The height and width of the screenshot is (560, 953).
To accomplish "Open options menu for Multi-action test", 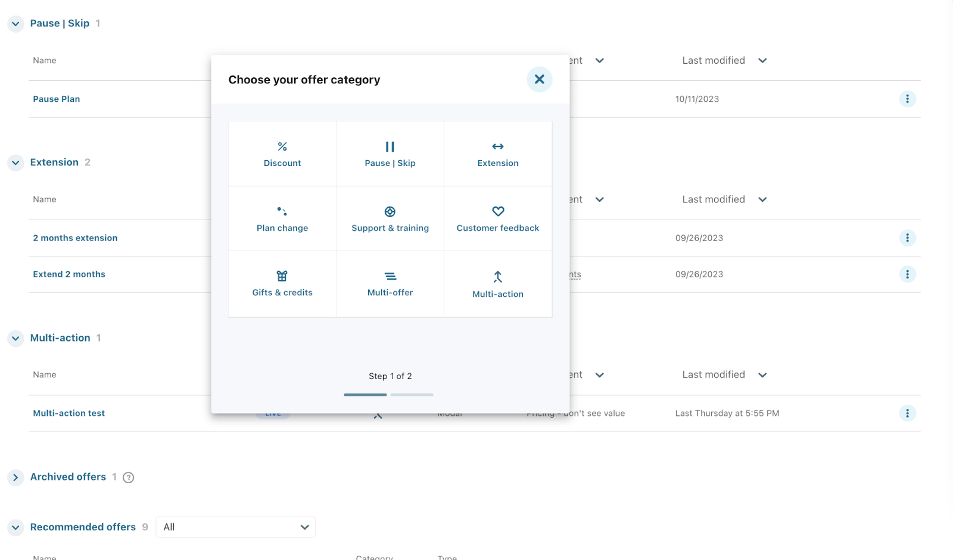I will pyautogui.click(x=907, y=413).
